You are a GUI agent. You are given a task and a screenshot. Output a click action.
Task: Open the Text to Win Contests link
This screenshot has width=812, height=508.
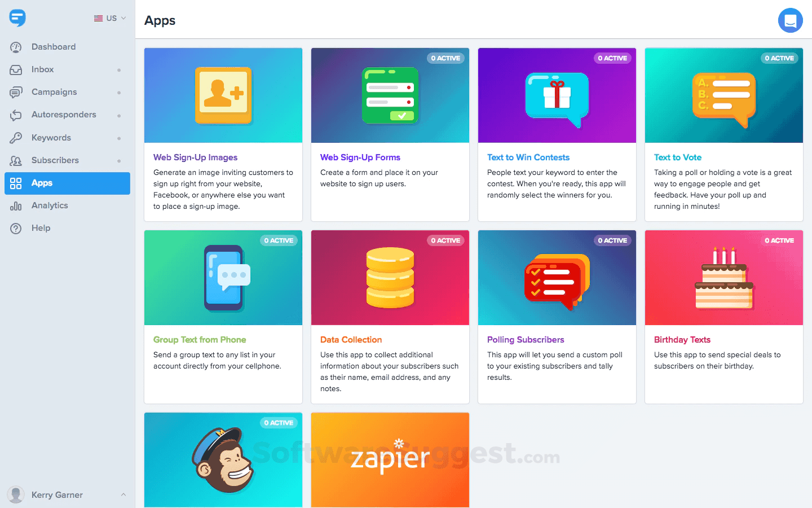click(x=528, y=157)
